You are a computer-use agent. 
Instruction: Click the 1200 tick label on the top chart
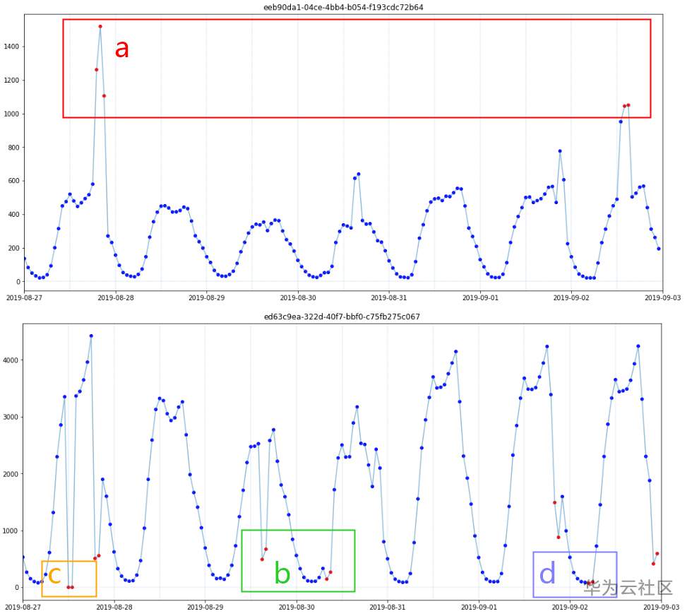tap(11, 81)
